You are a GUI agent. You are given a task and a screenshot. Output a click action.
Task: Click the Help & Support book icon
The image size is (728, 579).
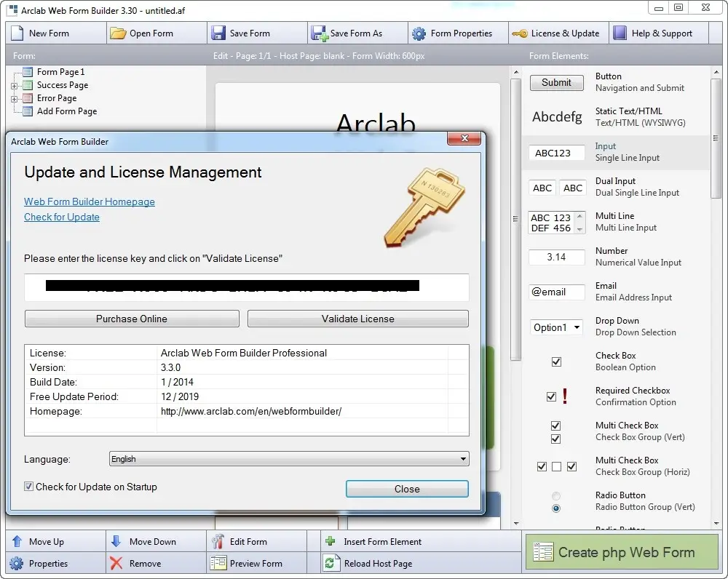pos(620,33)
